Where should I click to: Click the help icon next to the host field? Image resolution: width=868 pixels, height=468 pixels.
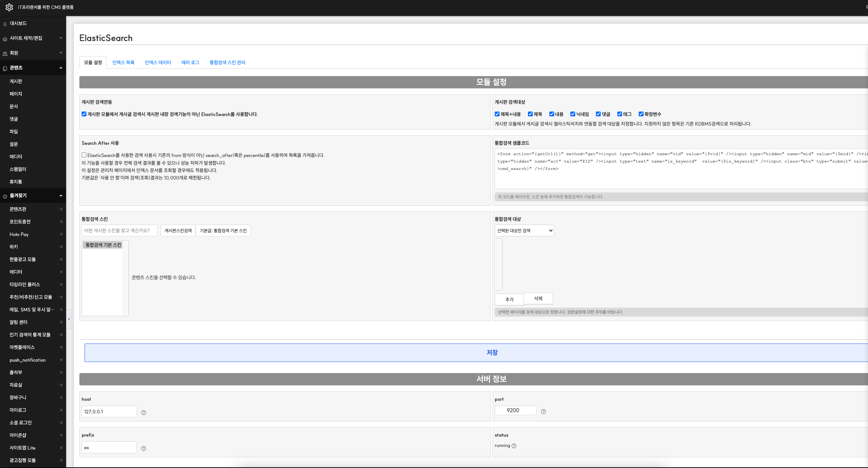point(144,413)
